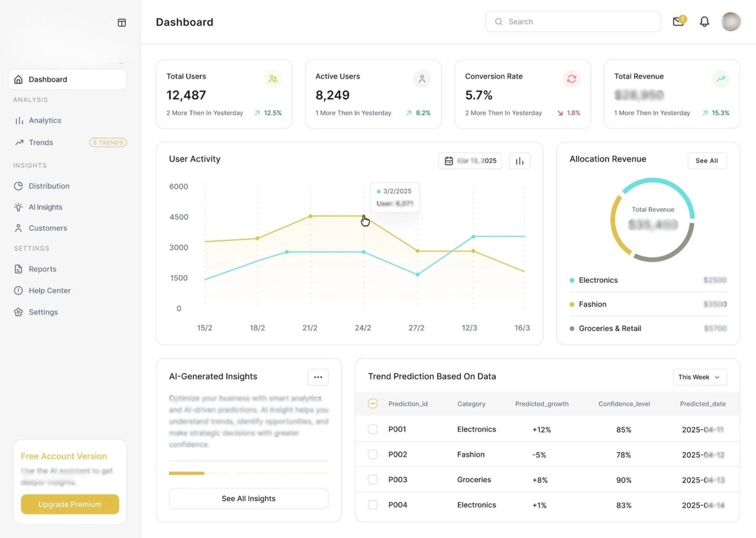Click the Total Users people icon
Viewport: 756px width, 538px height.
(x=273, y=79)
